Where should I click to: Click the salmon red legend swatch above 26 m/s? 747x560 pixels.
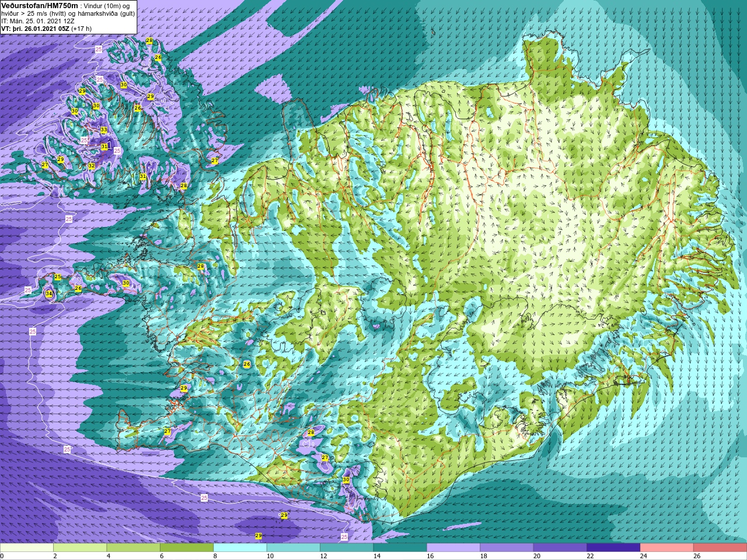[x=720, y=548]
